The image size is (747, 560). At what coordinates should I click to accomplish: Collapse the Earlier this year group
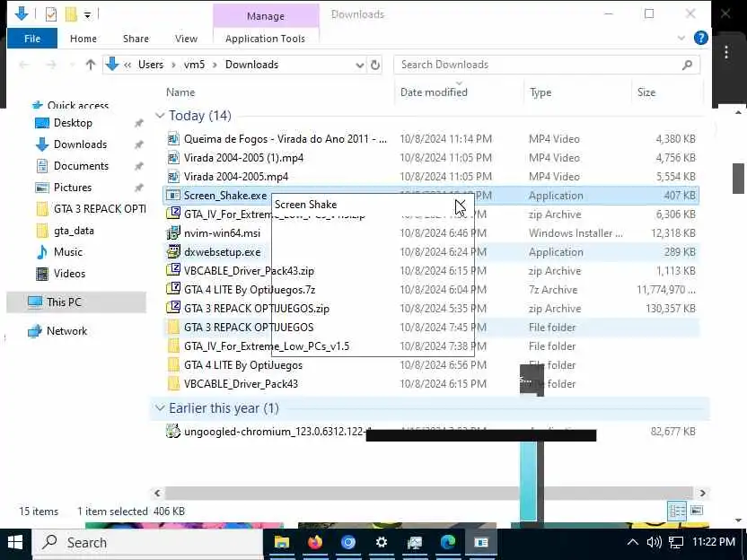pyautogui.click(x=160, y=408)
